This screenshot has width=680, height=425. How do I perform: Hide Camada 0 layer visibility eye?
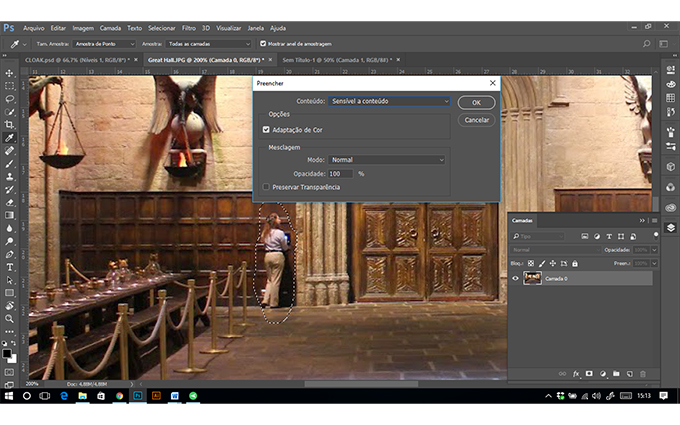[x=515, y=278]
